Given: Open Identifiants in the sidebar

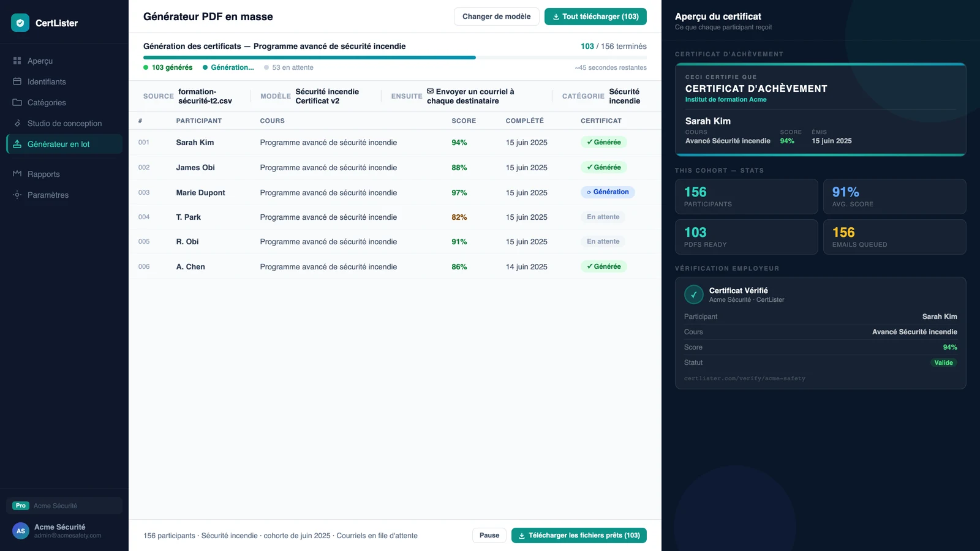Looking at the screenshot, I should pos(64,81).
